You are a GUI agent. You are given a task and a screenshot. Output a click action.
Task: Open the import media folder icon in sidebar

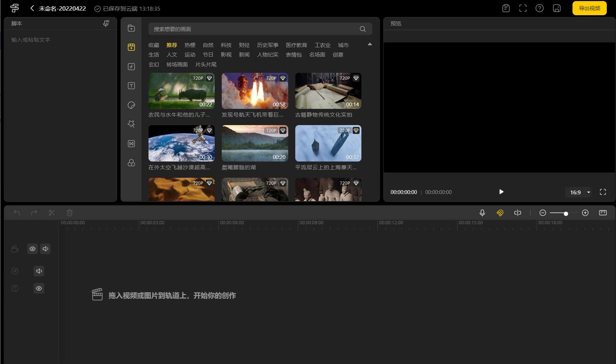pos(131,28)
